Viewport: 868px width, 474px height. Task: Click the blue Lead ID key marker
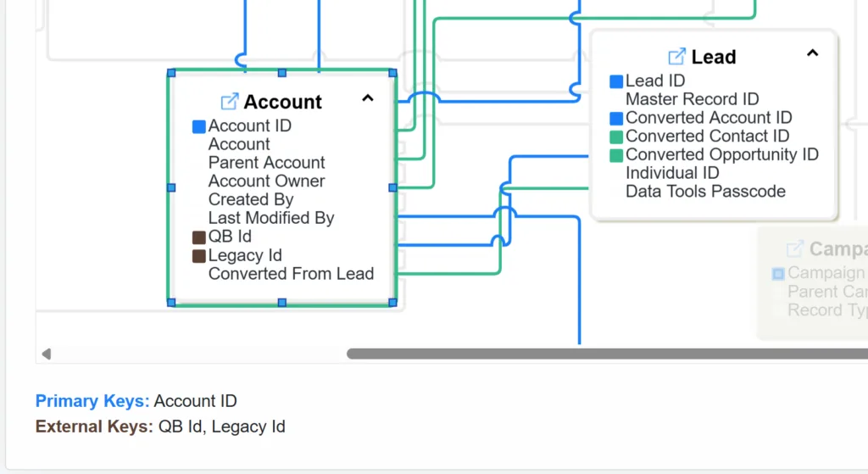tap(616, 82)
